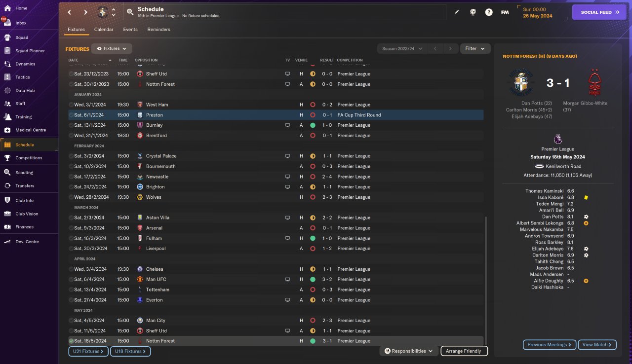Image resolution: width=632 pixels, height=364 pixels.
Task: Click the Opposition column header
Action: pos(146,60)
